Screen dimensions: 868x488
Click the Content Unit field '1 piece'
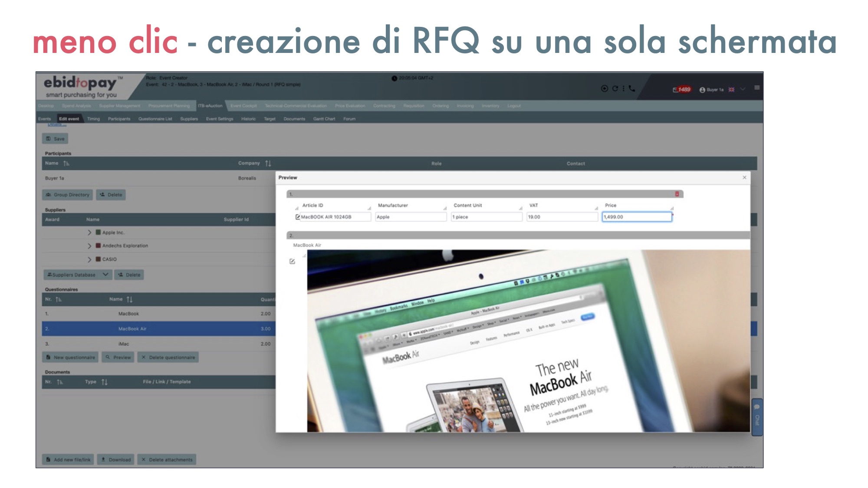tap(487, 217)
